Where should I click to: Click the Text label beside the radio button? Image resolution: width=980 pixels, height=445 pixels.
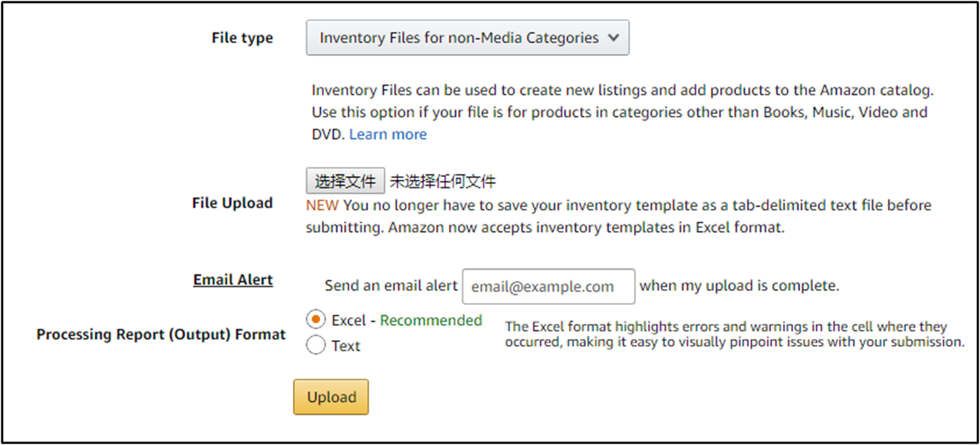(x=346, y=346)
